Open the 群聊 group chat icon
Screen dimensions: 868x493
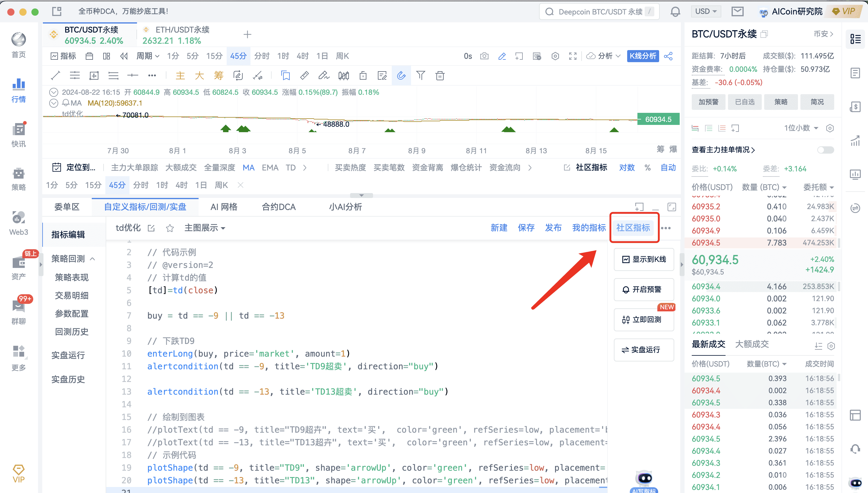pos(19,311)
